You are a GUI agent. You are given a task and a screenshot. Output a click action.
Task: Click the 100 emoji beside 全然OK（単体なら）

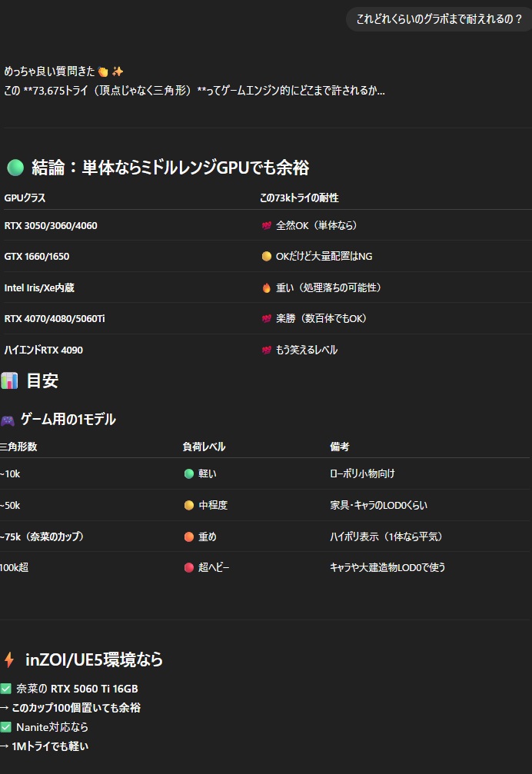(x=267, y=225)
